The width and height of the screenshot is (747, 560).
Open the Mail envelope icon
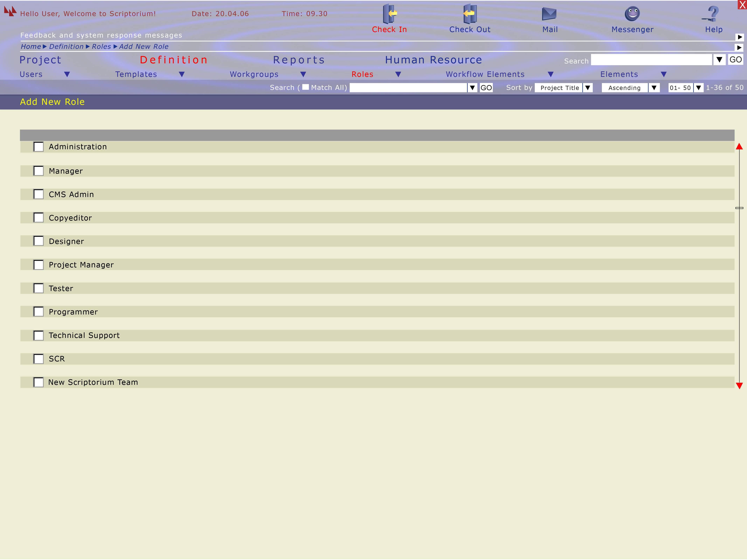(x=549, y=14)
